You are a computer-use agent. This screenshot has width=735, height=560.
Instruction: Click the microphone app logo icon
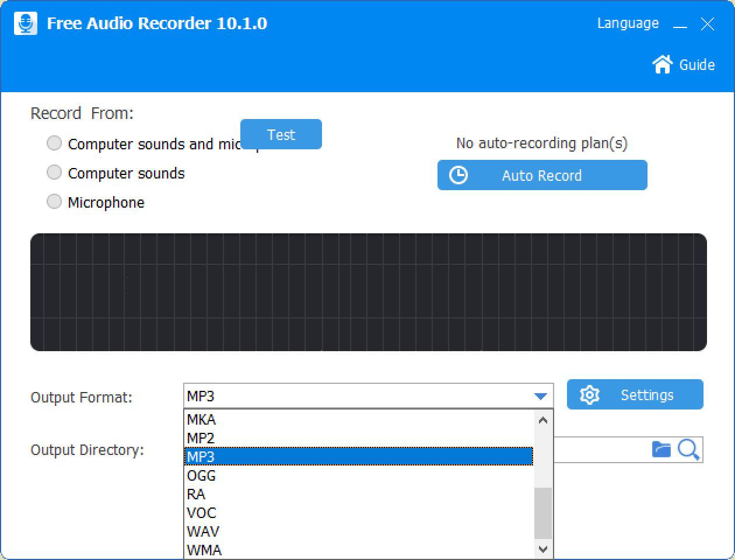(x=25, y=24)
